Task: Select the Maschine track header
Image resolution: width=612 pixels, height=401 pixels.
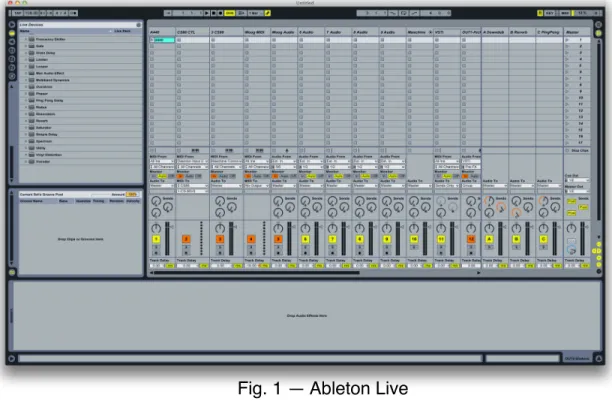Action: click(420, 32)
